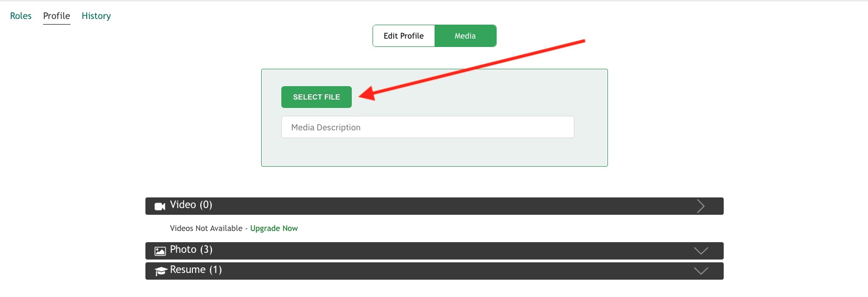
Task: Click the Resume (1) header label
Action: 196,270
